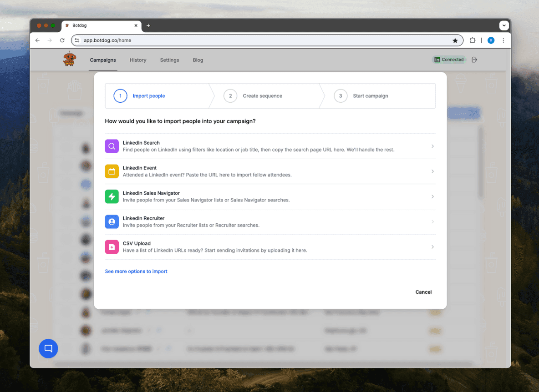
Task: Click the See more options to import link
Action: tap(136, 271)
